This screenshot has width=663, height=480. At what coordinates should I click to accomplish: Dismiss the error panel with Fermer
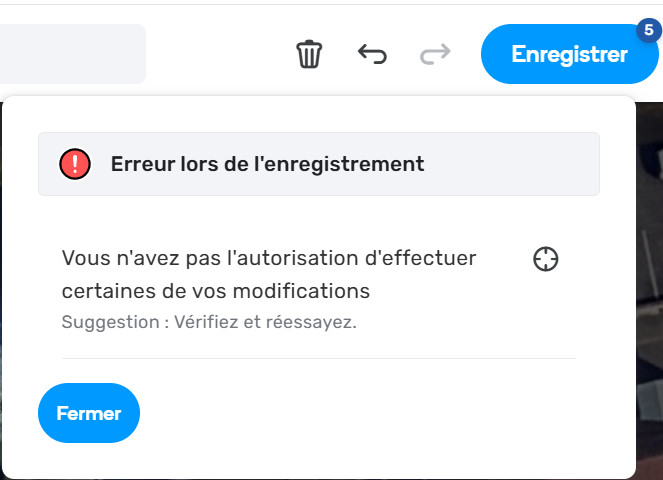89,413
